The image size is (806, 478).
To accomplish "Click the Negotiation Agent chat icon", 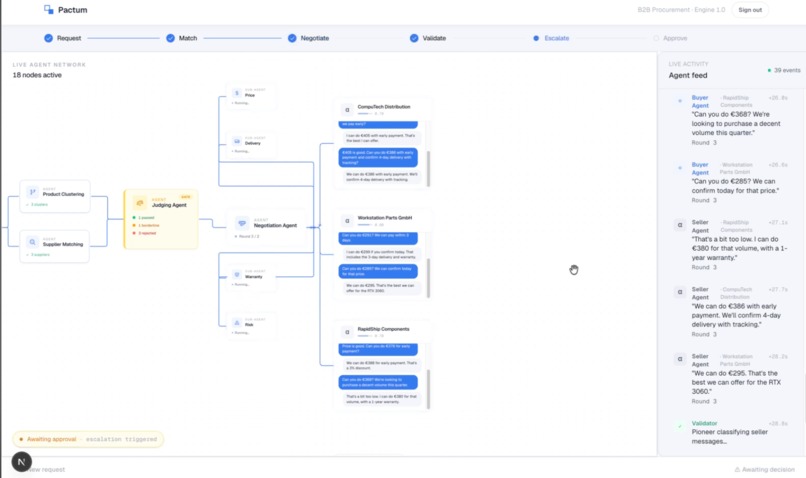I will 242,223.
